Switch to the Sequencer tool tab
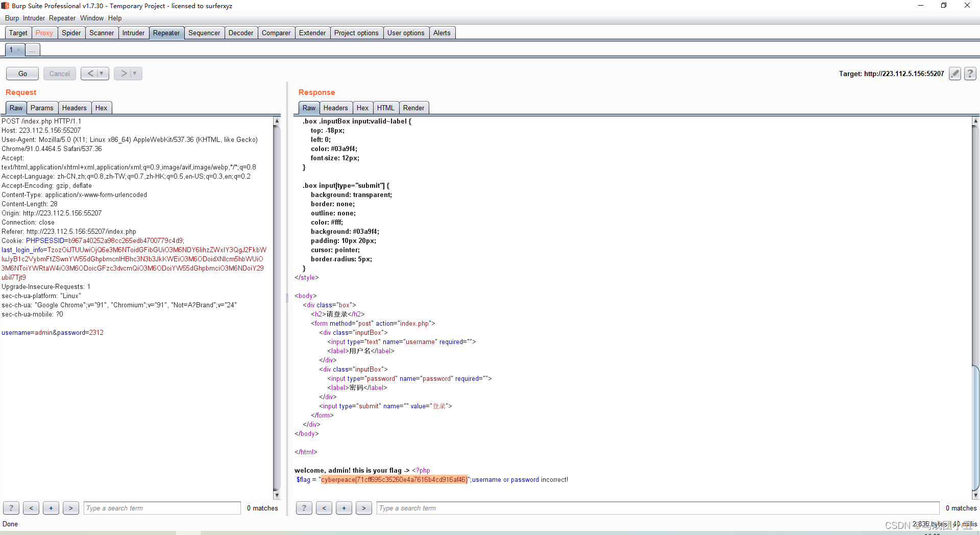This screenshot has width=980, height=535. coord(204,33)
